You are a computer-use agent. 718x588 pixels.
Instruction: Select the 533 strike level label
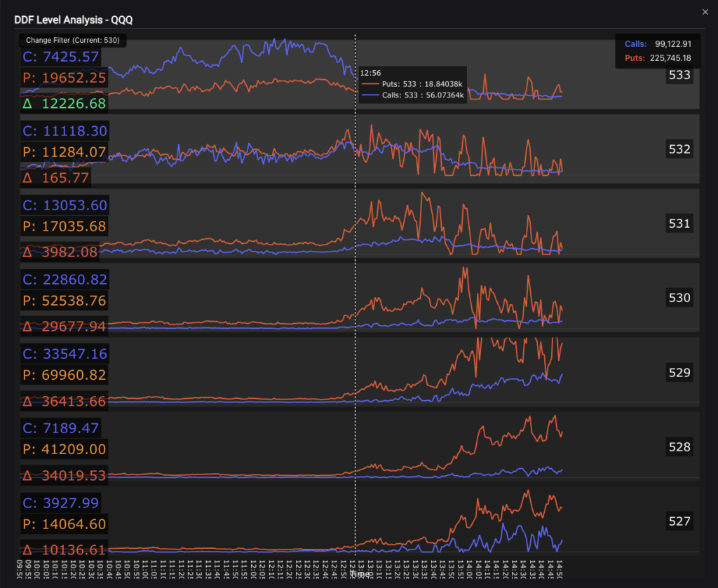679,75
